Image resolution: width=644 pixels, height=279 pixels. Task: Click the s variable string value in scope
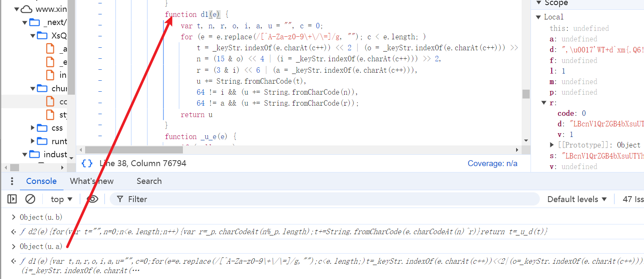click(x=603, y=156)
